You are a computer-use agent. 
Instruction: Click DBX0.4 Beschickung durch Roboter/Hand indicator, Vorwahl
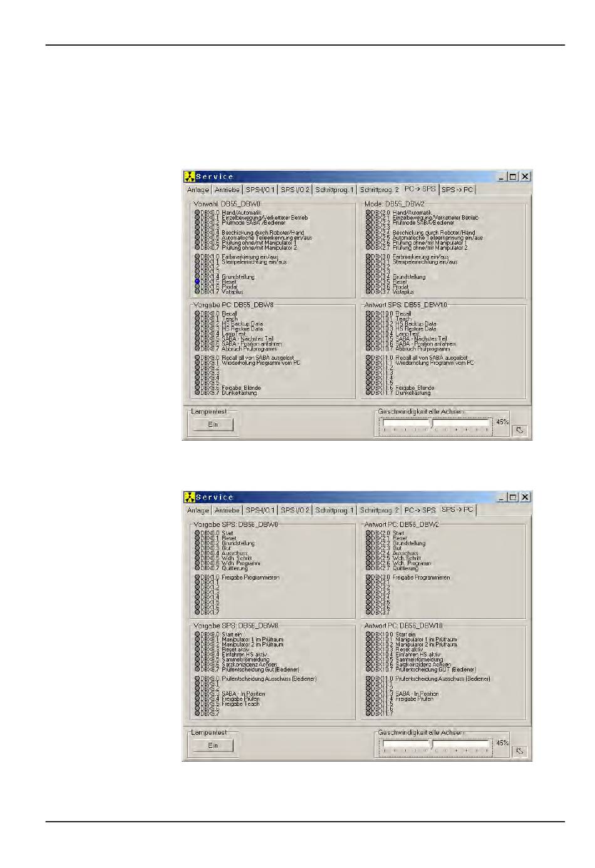(x=197, y=233)
